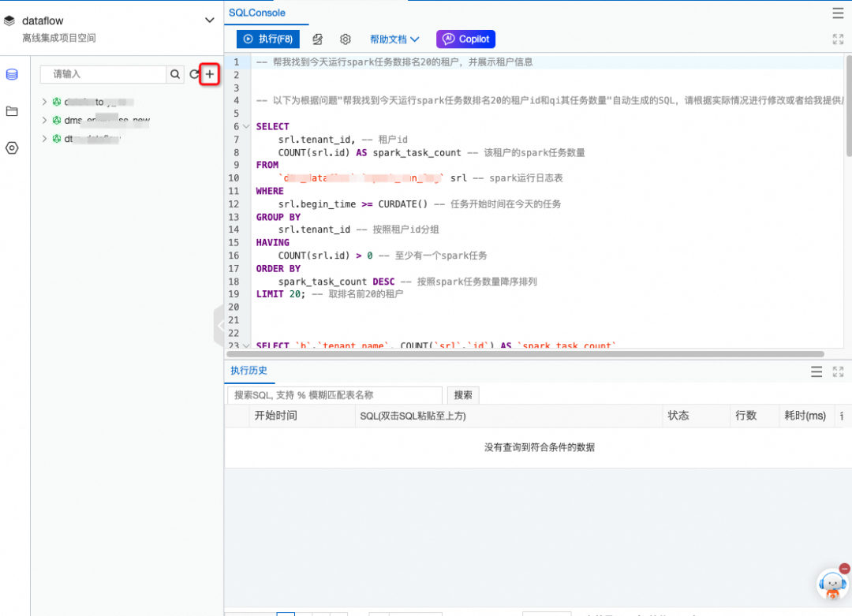Click the magnifier search icon
852x616 pixels.
(175, 74)
